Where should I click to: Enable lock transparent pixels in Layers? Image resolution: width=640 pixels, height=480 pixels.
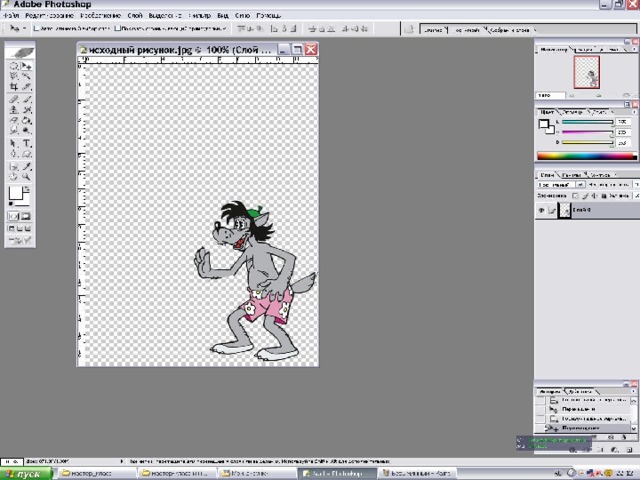[575, 196]
